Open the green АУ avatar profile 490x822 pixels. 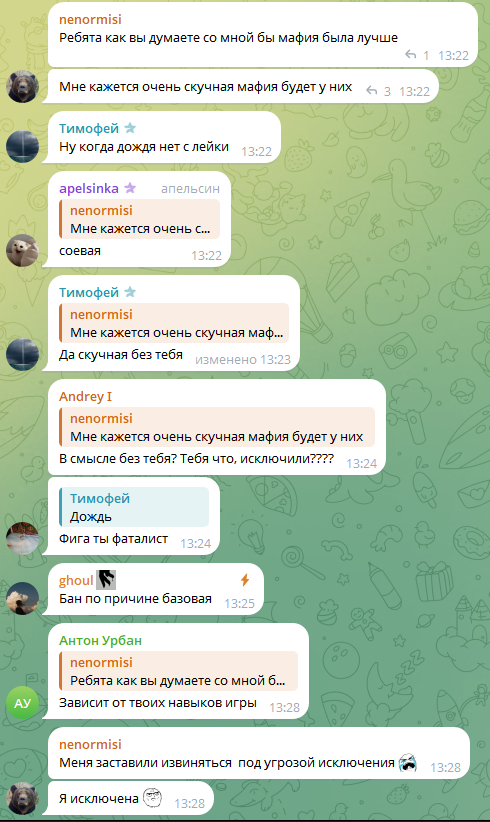[x=22, y=703]
